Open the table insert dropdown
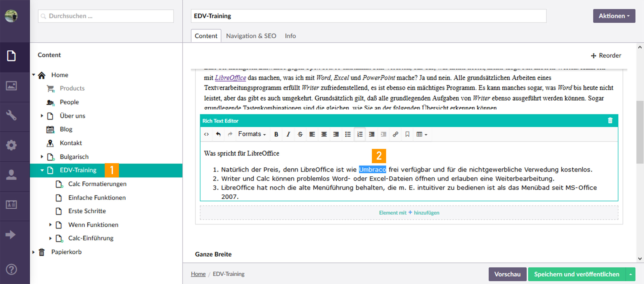The image size is (644, 284). (422, 134)
